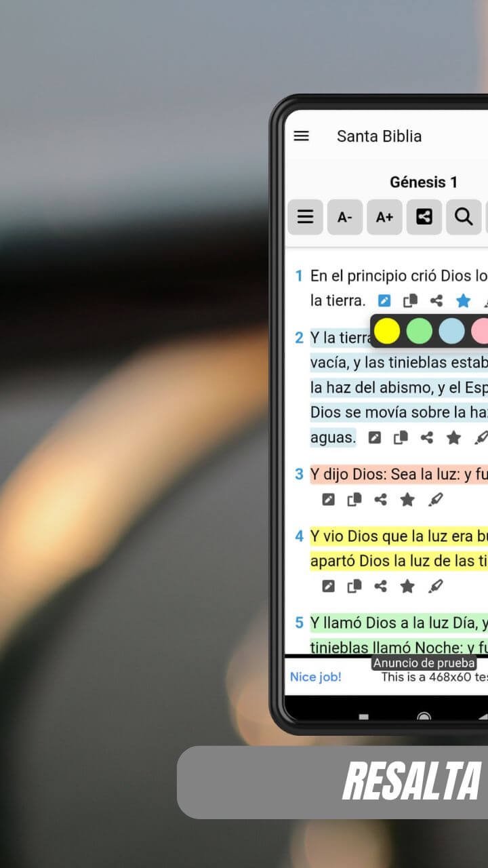The image size is (488, 868).
Task: Tap verse number 3
Action: tap(299, 474)
